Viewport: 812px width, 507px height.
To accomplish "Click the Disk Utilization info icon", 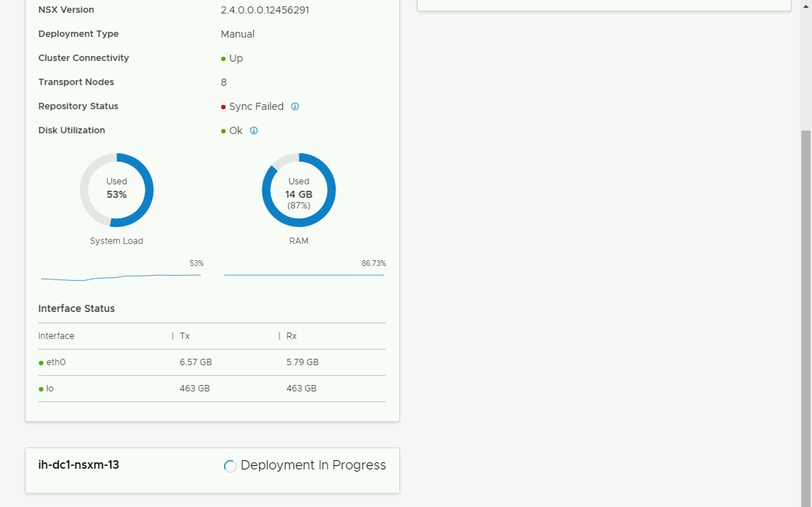I will (254, 130).
